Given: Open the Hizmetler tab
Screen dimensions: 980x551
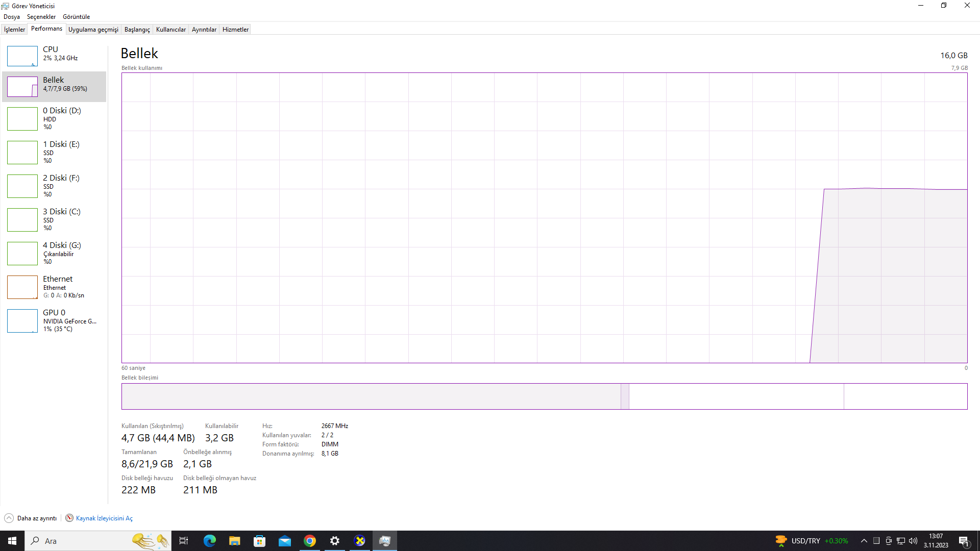Looking at the screenshot, I should point(235,30).
